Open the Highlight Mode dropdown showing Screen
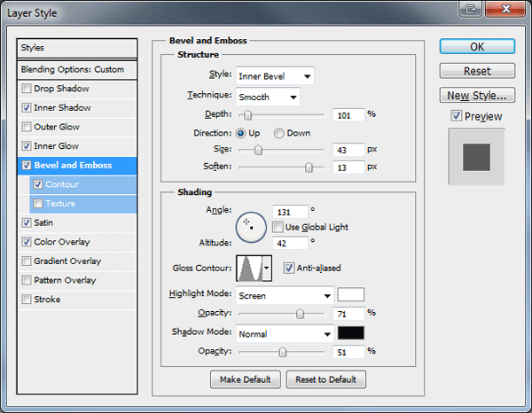 click(285, 296)
